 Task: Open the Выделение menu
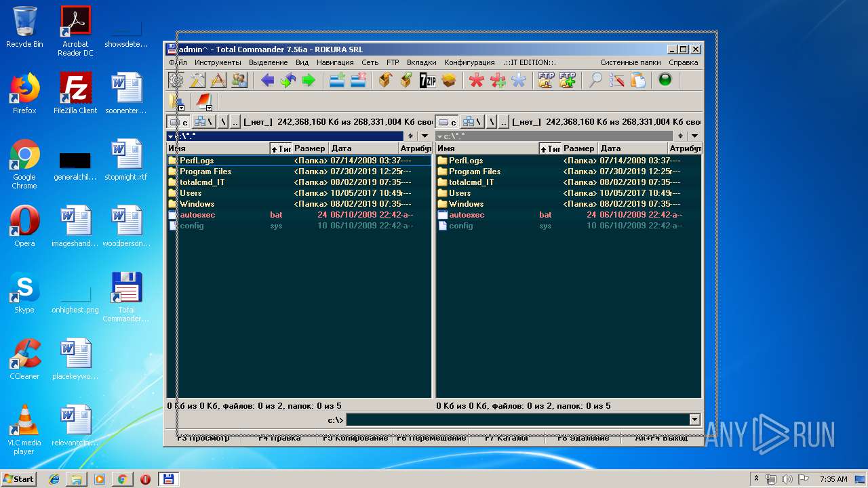click(269, 62)
